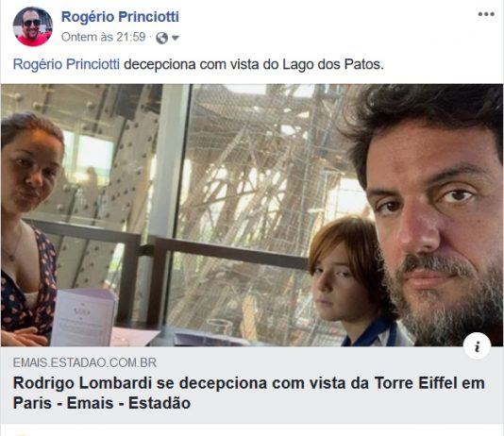This screenshot has height=436, width=504.
Task: Click the menu card on the table in photo
Action: [84, 317]
